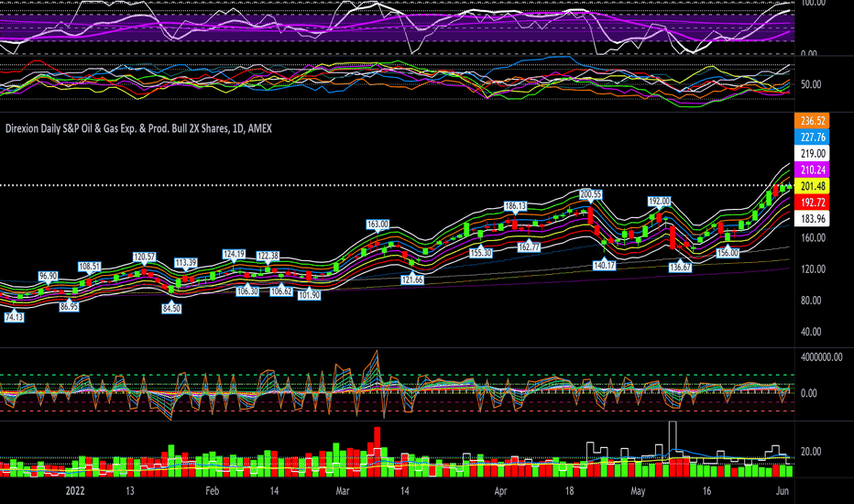854x504 pixels.
Task: Click the 16 date axis label
Action: click(x=706, y=491)
